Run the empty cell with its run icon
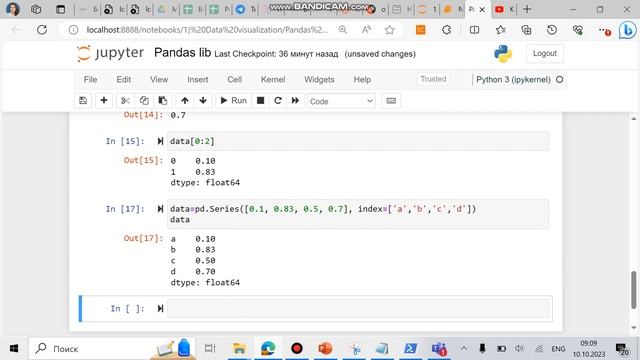The image size is (640, 360). point(160,309)
